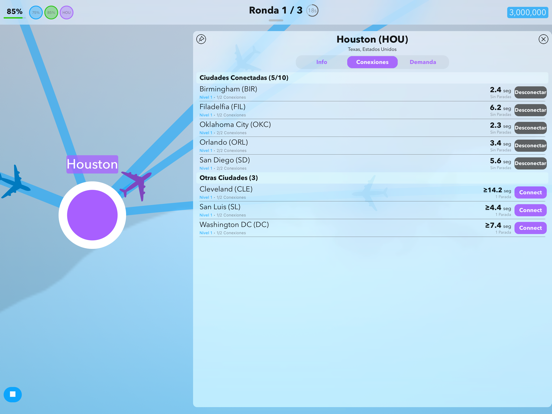Click the 5.6 seg San Diego time
Viewport: 552px width, 414px height.
(500, 161)
